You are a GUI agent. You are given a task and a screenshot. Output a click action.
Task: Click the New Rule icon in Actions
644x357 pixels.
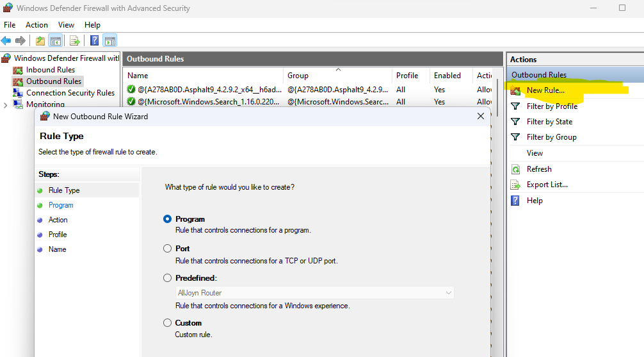tap(515, 90)
